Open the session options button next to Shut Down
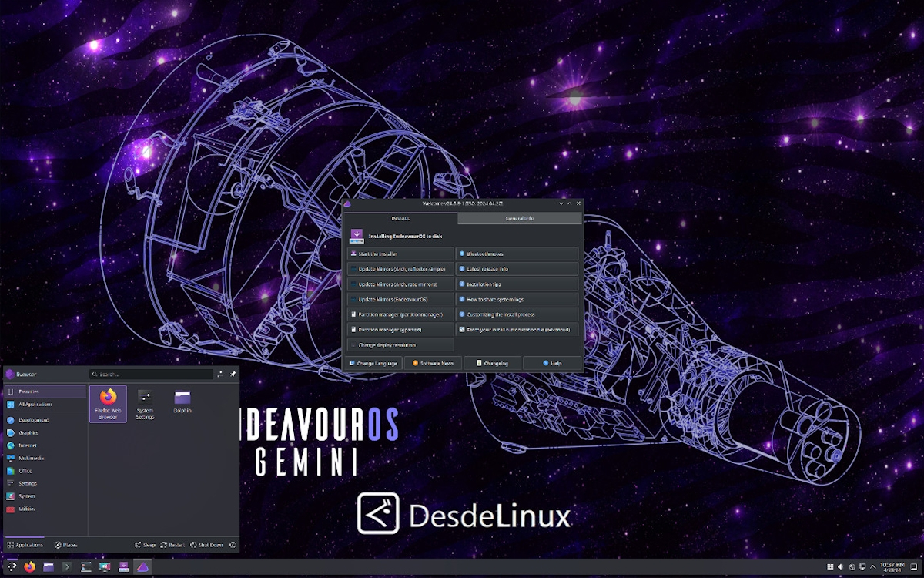This screenshot has width=924, height=578. point(233,545)
